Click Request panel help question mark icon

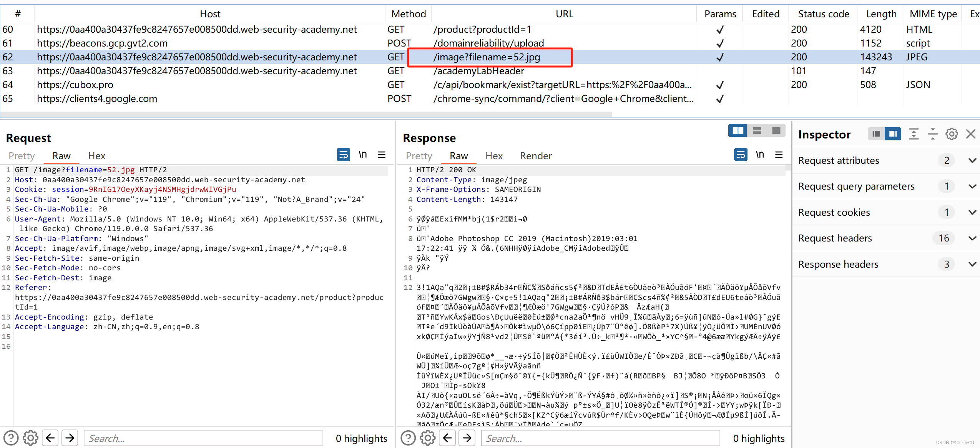point(11,438)
